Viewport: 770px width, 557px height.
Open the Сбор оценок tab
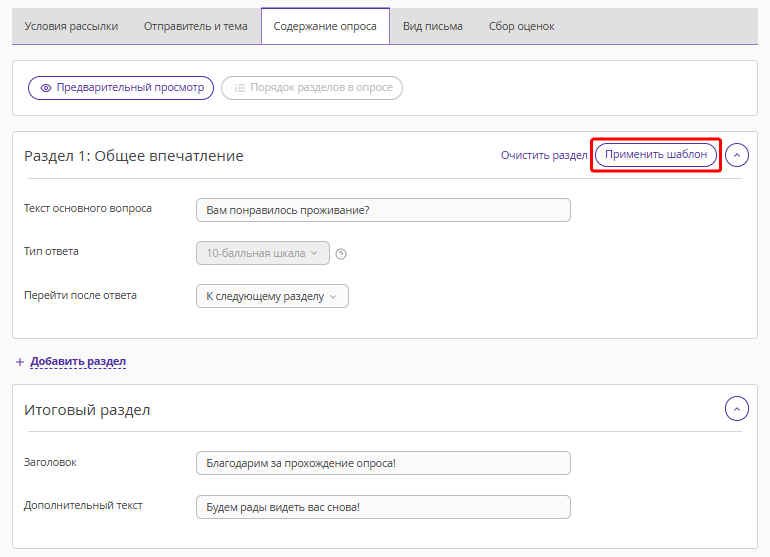(x=521, y=26)
